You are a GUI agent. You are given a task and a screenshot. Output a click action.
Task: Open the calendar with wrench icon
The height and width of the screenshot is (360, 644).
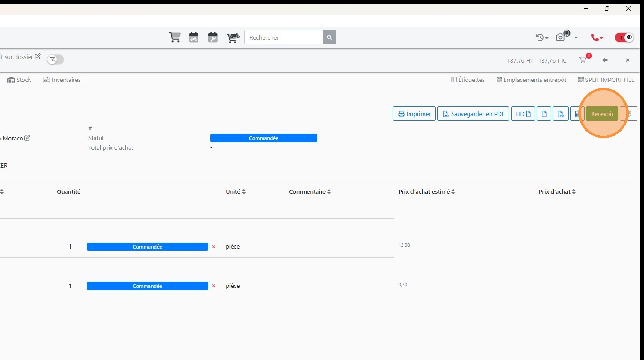pos(213,37)
